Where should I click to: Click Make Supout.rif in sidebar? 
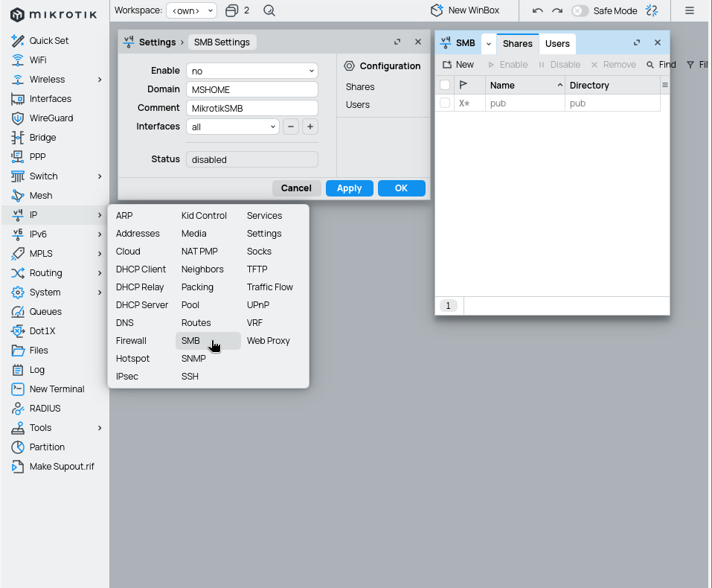(62, 467)
